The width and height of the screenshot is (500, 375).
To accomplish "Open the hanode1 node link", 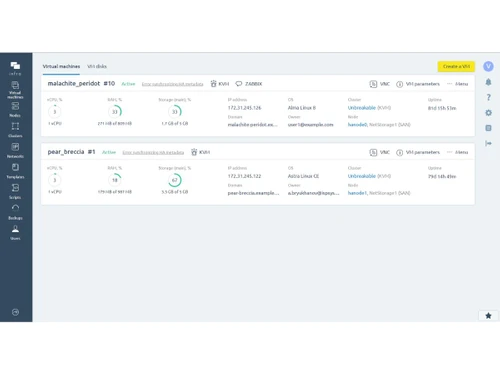I will point(357,193).
